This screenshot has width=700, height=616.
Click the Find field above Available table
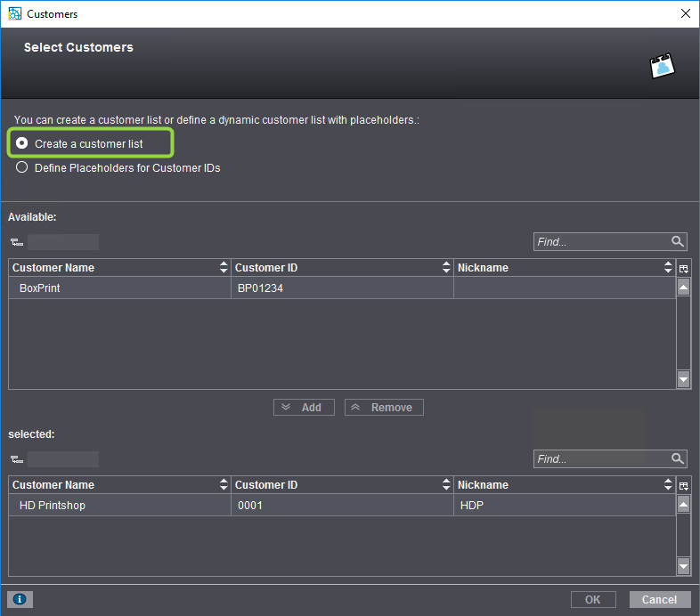point(601,241)
